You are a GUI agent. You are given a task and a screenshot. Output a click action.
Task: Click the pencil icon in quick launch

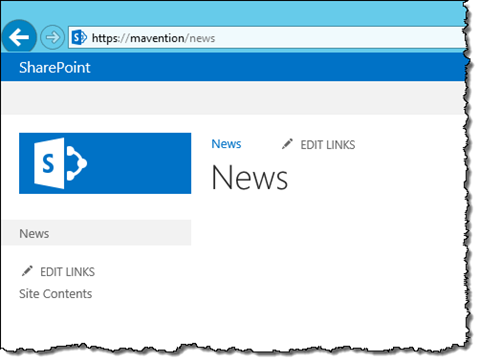[x=27, y=271]
